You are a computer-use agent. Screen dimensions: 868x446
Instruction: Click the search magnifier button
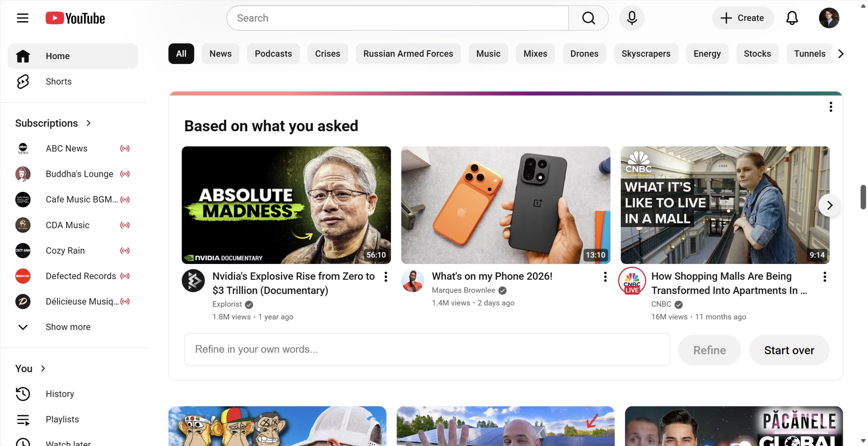588,18
